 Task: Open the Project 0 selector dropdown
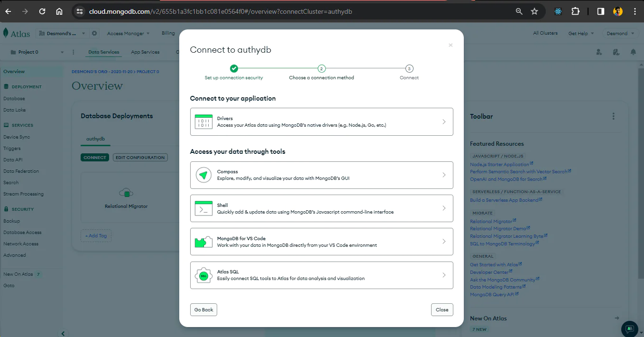click(37, 52)
